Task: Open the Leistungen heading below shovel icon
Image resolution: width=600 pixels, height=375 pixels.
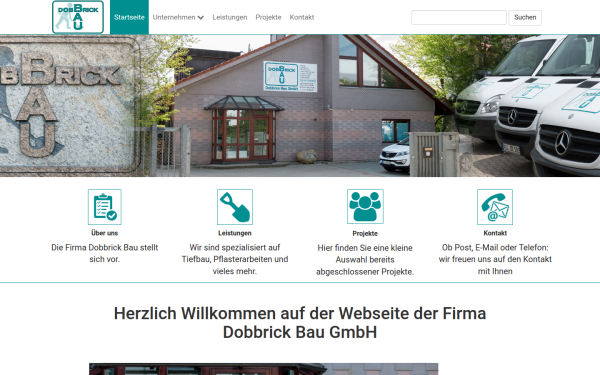Action: click(x=235, y=233)
